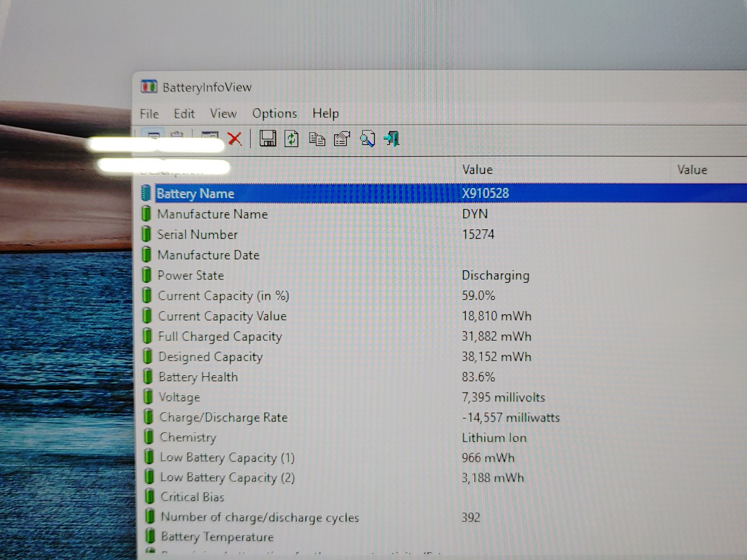Select the Number of charge/discharge cycles row
Image resolution: width=747 pixels, height=560 pixels.
tap(259, 517)
